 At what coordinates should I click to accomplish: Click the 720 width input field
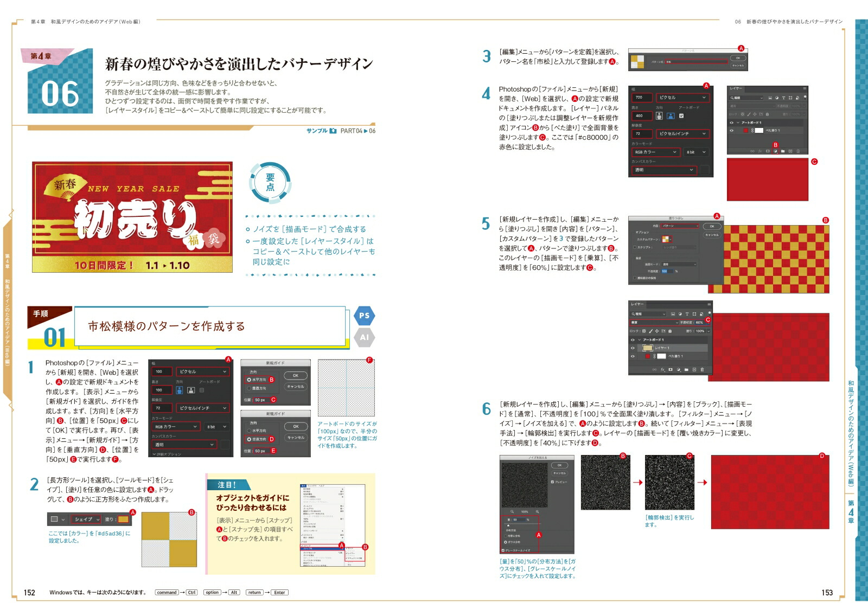pos(642,98)
